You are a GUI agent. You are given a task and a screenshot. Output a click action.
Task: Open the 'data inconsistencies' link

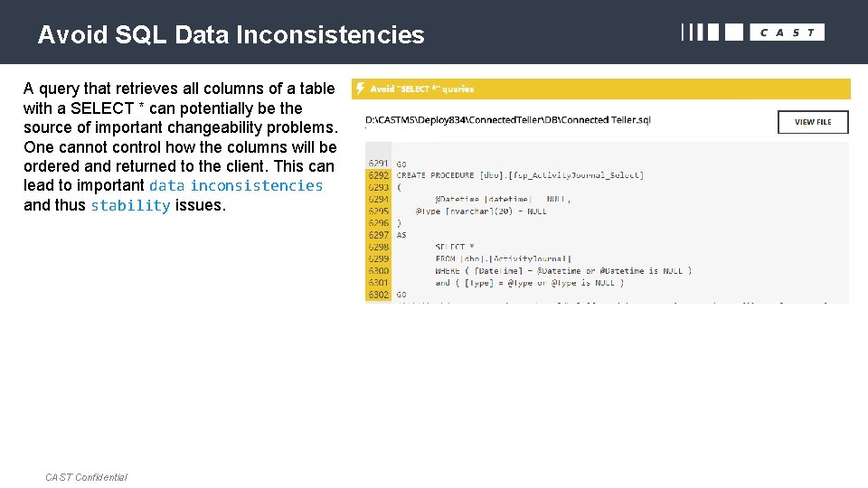pos(235,185)
